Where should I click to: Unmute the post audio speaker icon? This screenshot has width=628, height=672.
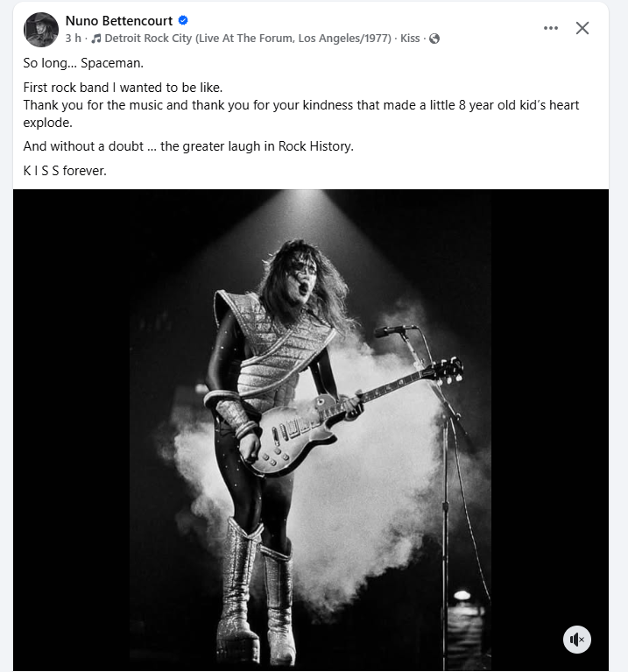[576, 640]
